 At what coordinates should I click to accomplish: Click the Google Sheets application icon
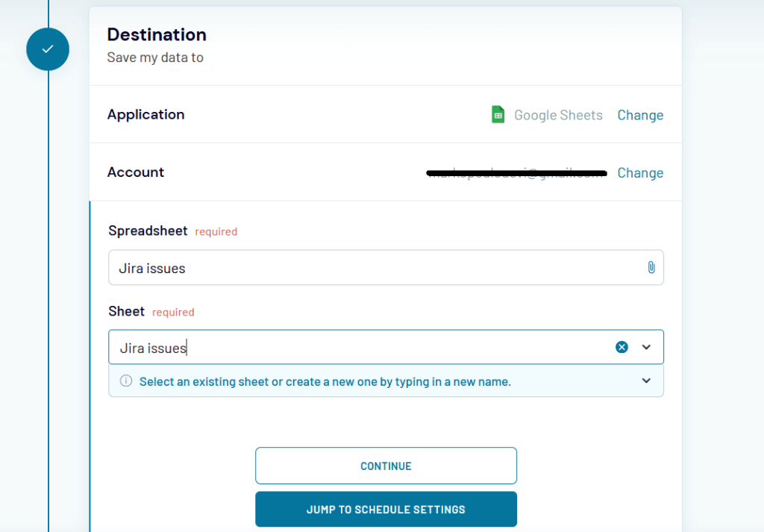click(498, 115)
